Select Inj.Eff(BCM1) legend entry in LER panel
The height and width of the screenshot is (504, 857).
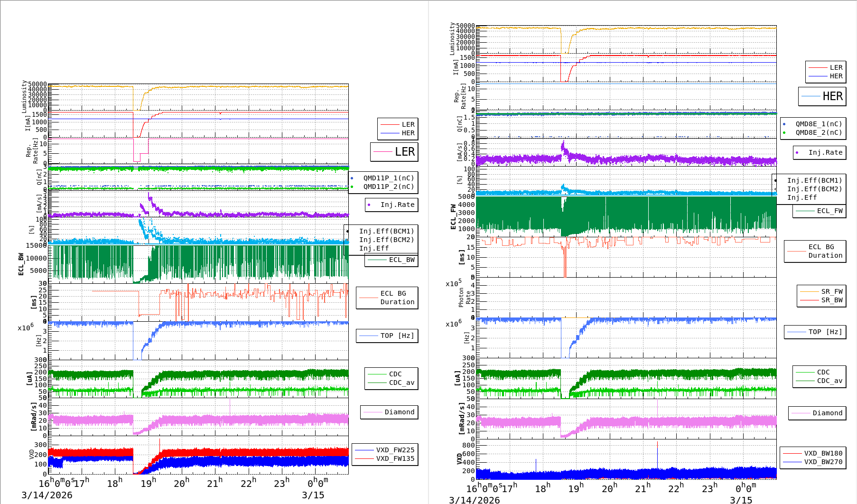click(x=386, y=231)
